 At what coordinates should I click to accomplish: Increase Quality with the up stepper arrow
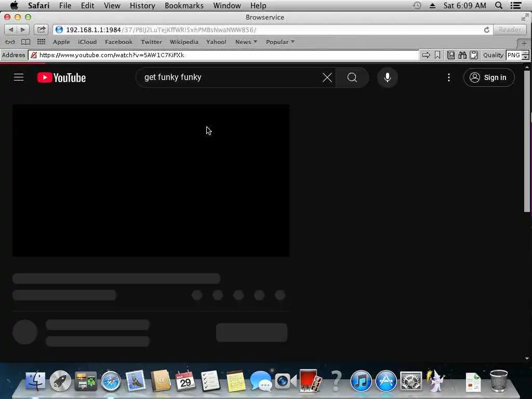tap(525, 52)
